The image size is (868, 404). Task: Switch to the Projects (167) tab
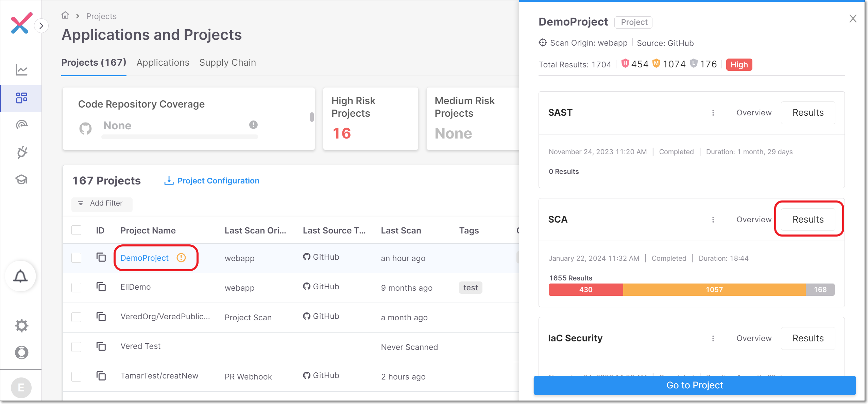tap(93, 63)
